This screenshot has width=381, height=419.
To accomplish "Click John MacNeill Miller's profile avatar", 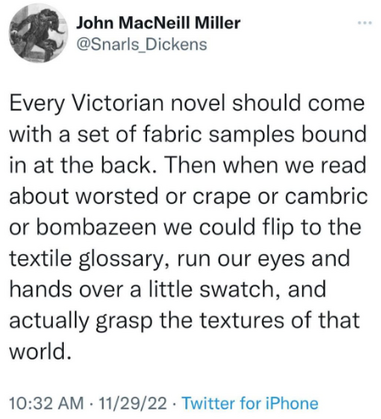I will coord(38,35).
